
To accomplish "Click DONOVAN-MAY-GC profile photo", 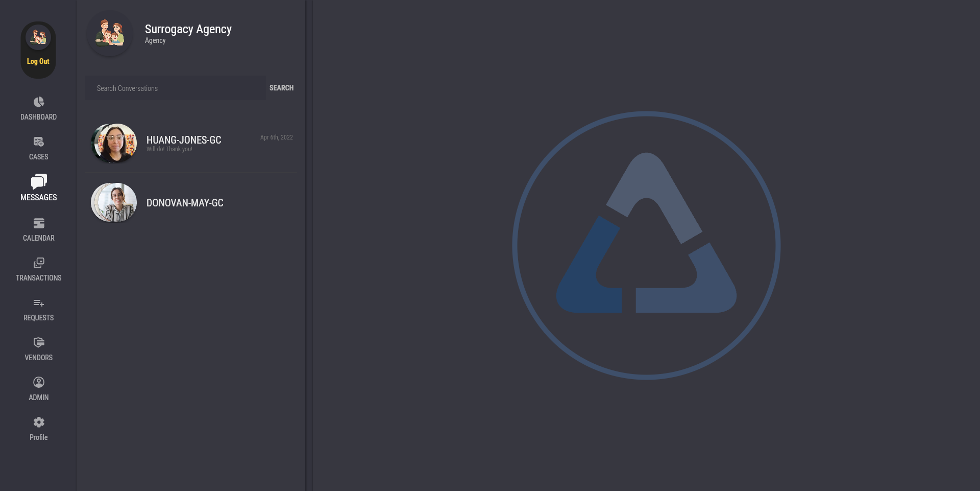I will tap(114, 203).
